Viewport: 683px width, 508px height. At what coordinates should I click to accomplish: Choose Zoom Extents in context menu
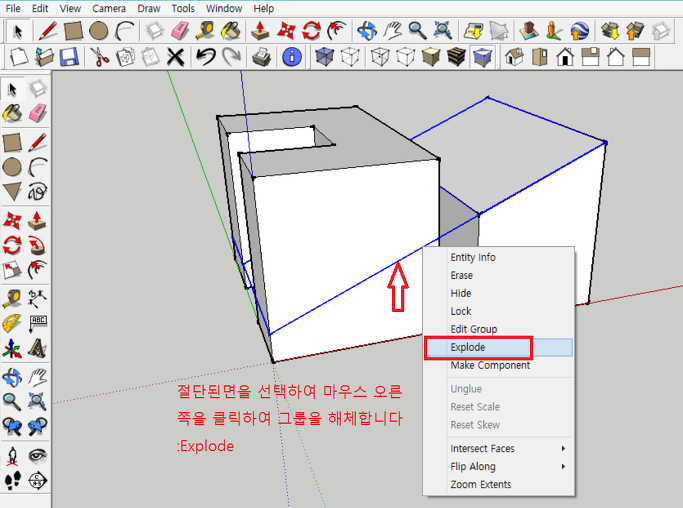click(x=480, y=484)
